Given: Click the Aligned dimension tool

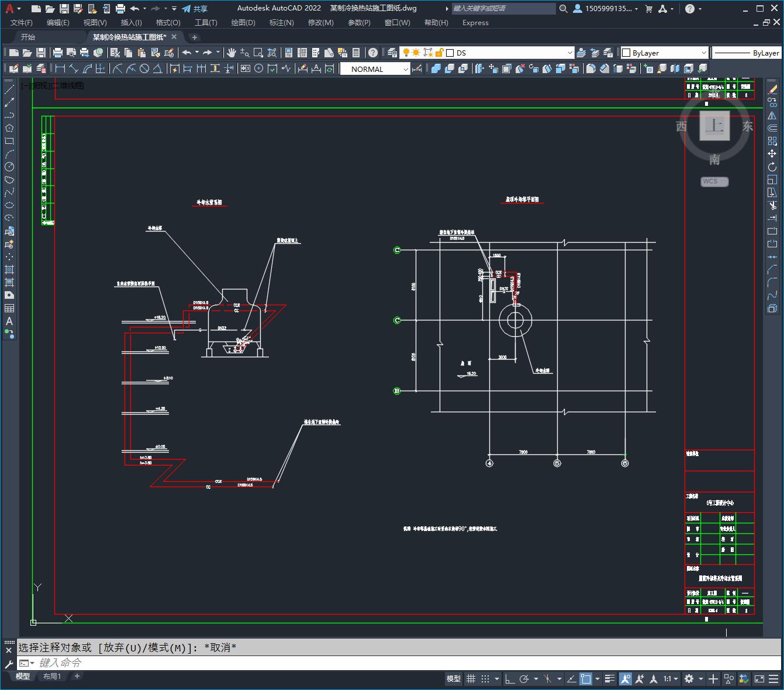Looking at the screenshot, I should coord(73,68).
